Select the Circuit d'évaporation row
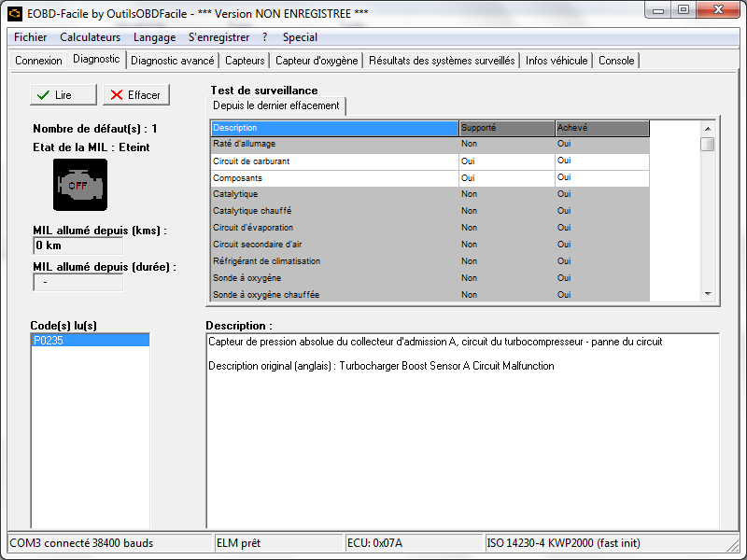This screenshot has height=560, width=747. pyautogui.click(x=430, y=228)
